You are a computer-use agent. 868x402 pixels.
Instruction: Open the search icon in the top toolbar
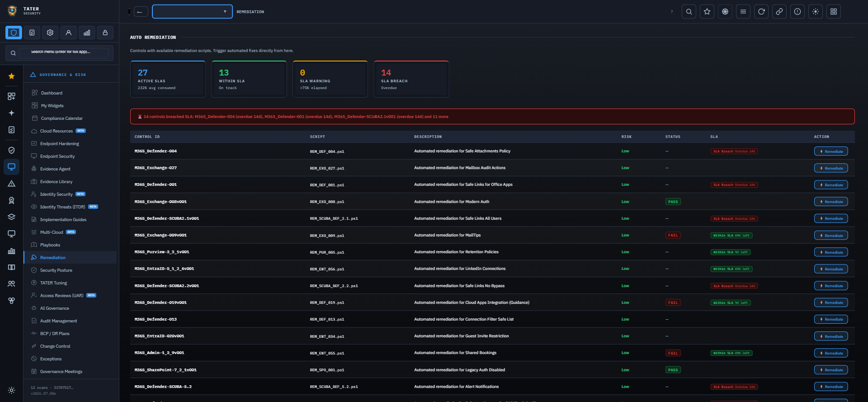click(689, 12)
